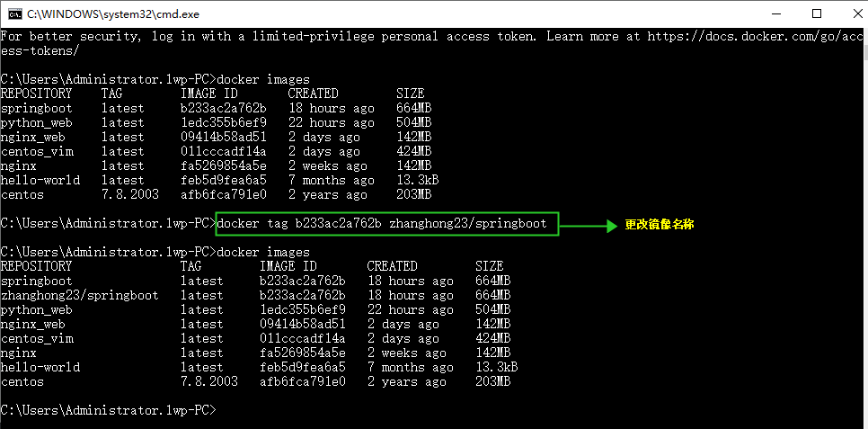Click the final empty C:\Users\Administrator.lwp-PC> prompt
The width and height of the screenshot is (868, 429).
[x=109, y=411]
